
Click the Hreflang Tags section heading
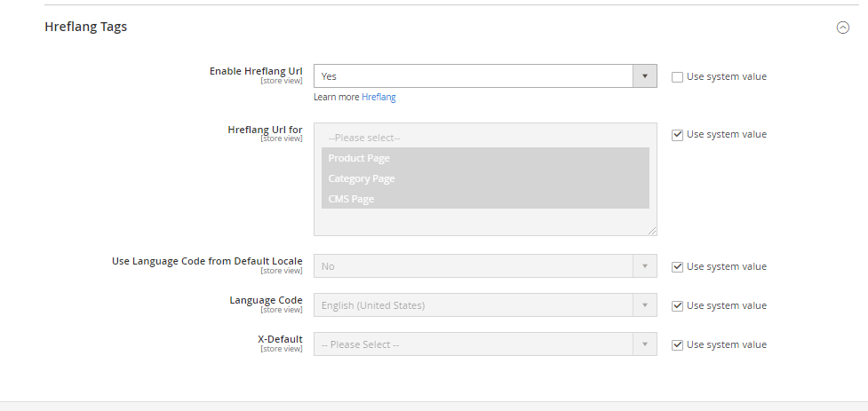click(86, 27)
